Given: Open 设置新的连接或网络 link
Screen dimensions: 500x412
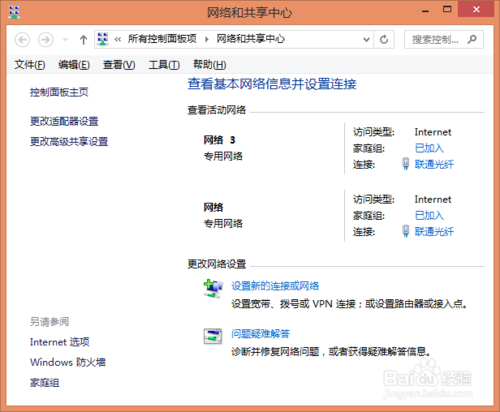Looking at the screenshot, I should [275, 286].
